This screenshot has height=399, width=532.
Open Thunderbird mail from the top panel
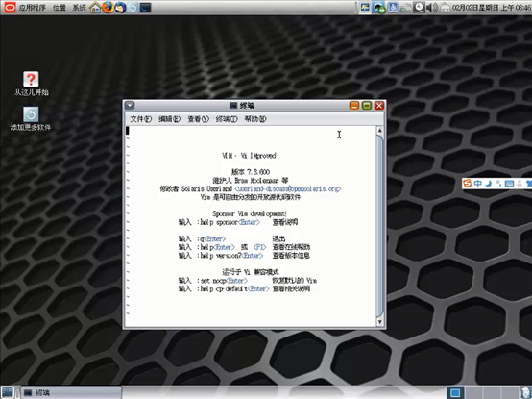120,7
